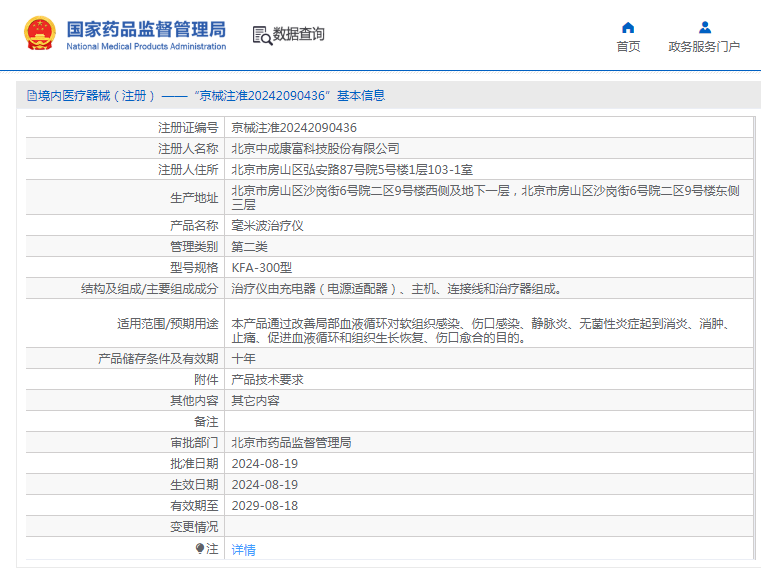This screenshot has width=761, height=573.
Task: Click the 适用范围/预期用途 label
Action: click(168, 324)
